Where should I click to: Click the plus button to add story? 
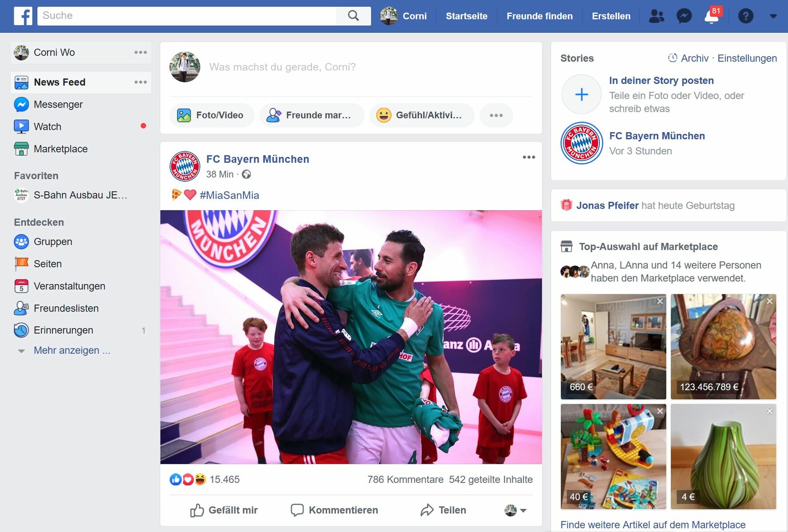[x=582, y=94]
